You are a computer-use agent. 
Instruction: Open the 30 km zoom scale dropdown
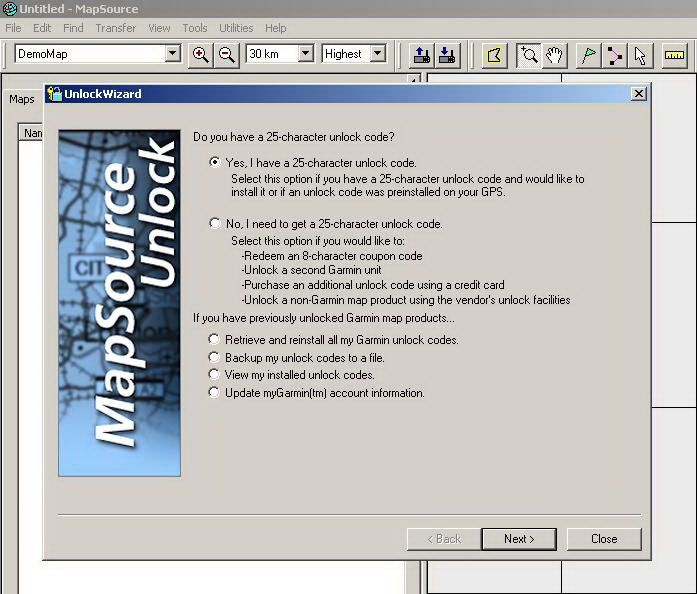coord(305,54)
